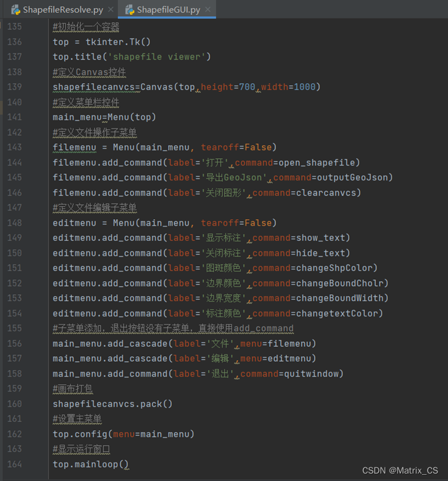
Task: Switch to the ShapefileResolve.py tab
Action: [x=63, y=10]
